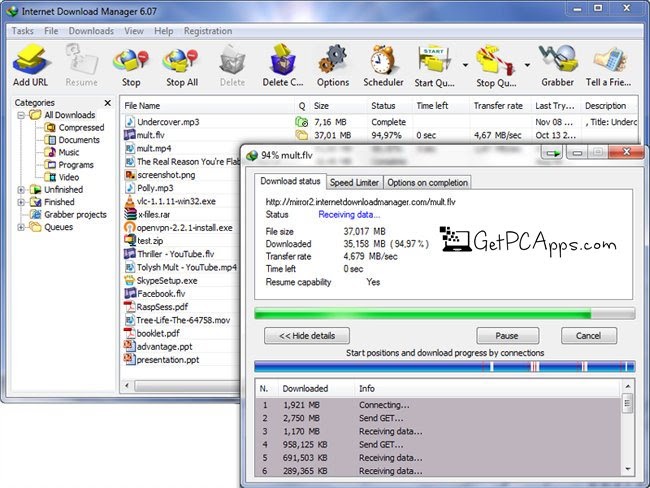Click the Hide details button
This screenshot has width=650, height=488.
pyautogui.click(x=307, y=335)
